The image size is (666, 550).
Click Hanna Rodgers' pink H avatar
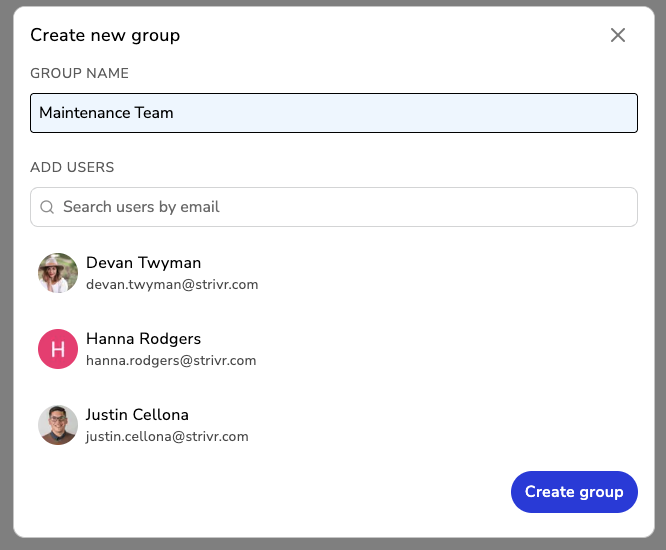coord(58,349)
